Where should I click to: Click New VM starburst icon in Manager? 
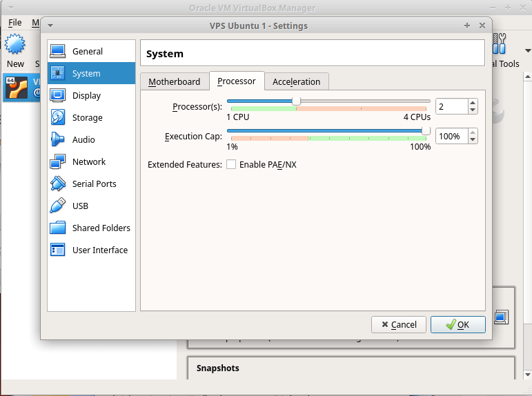pyautogui.click(x=15, y=44)
